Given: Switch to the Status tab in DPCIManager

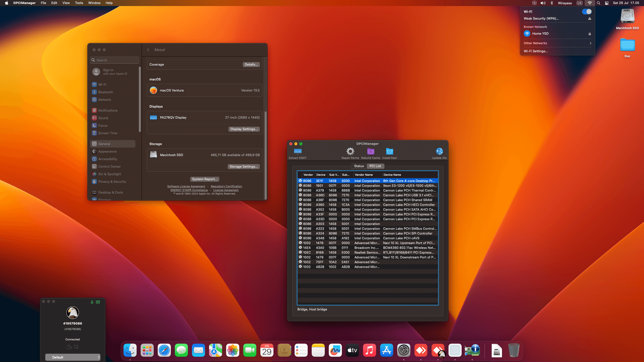Looking at the screenshot, I should pyautogui.click(x=359, y=166).
